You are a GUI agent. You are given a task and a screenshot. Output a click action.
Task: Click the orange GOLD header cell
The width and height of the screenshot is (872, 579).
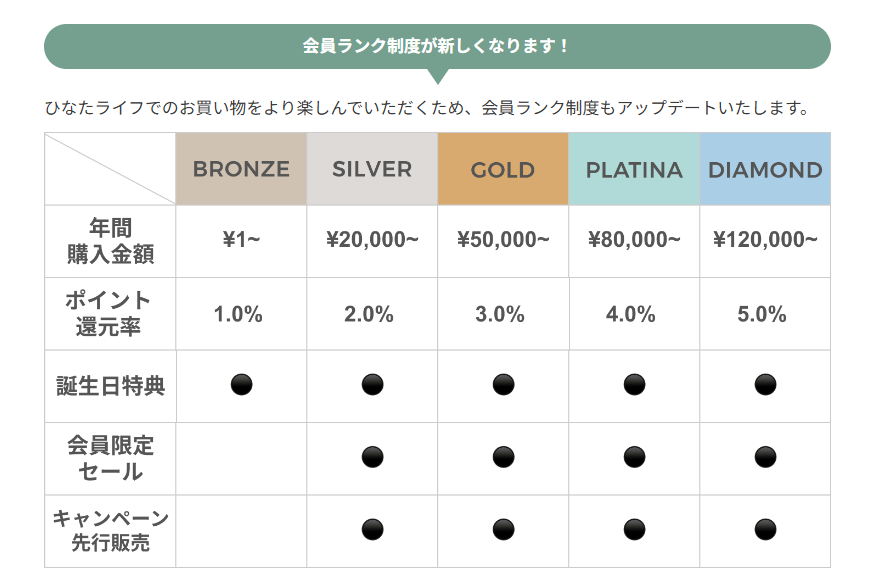503,169
